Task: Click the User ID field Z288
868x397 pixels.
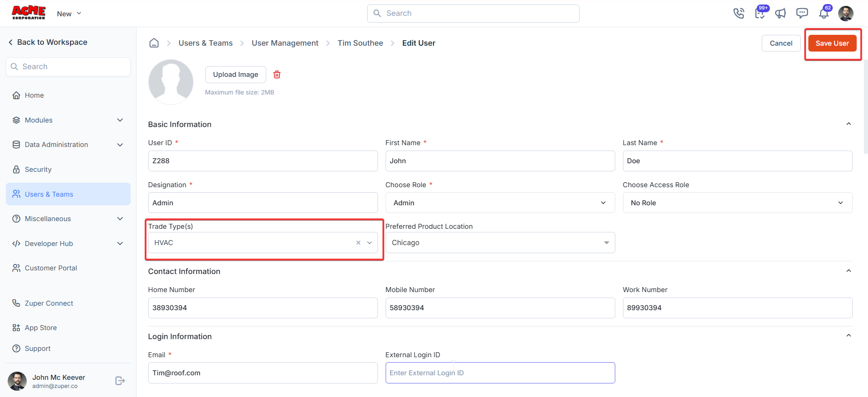Action: [263, 161]
